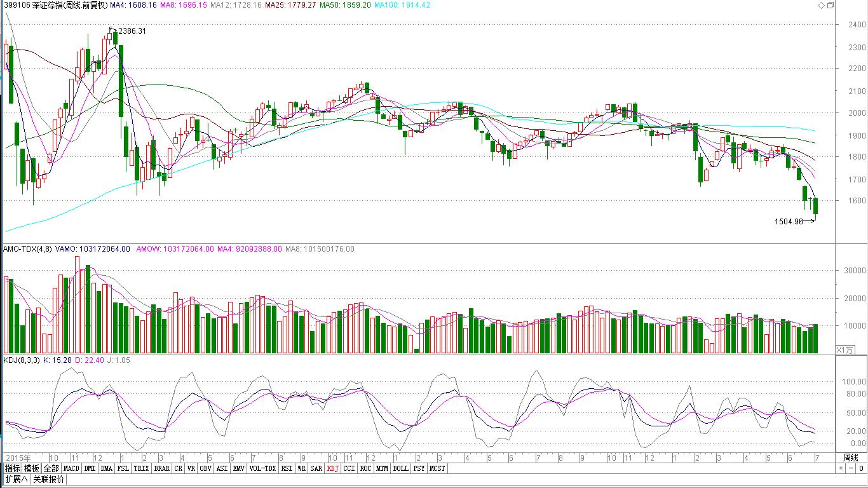Click the KDJ(8,3,3) indicator title
This screenshot has height=488, width=868.
tap(22, 360)
